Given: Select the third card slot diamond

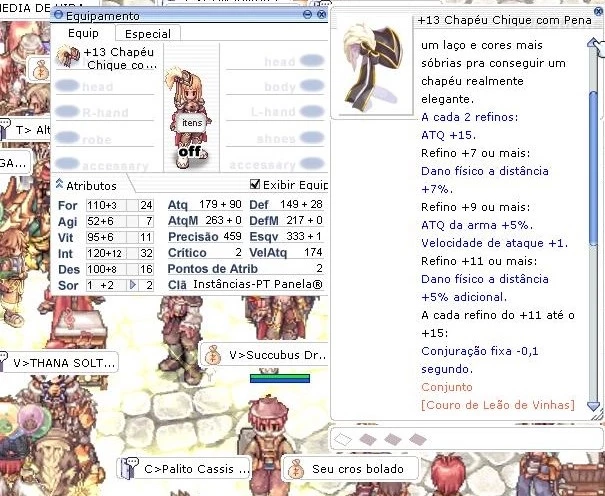Looking at the screenshot, I should tap(393, 439).
